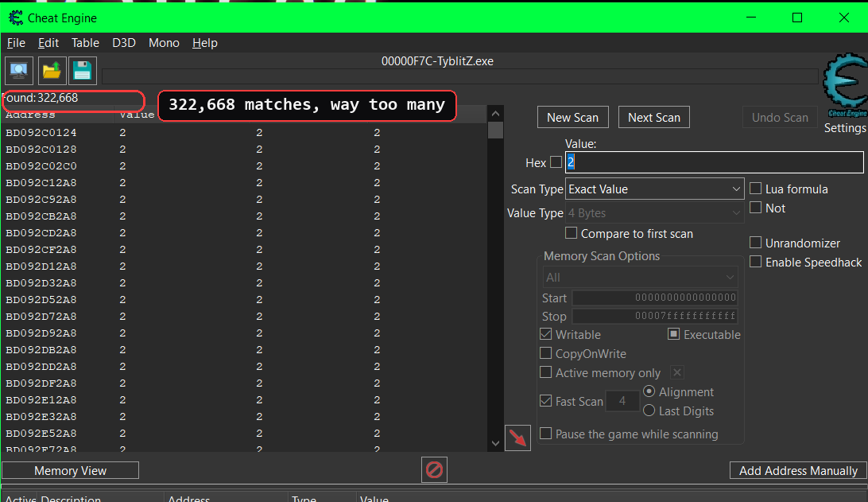This screenshot has width=868, height=502.
Task: Click the results scroll up arrow
Action: pos(495,114)
